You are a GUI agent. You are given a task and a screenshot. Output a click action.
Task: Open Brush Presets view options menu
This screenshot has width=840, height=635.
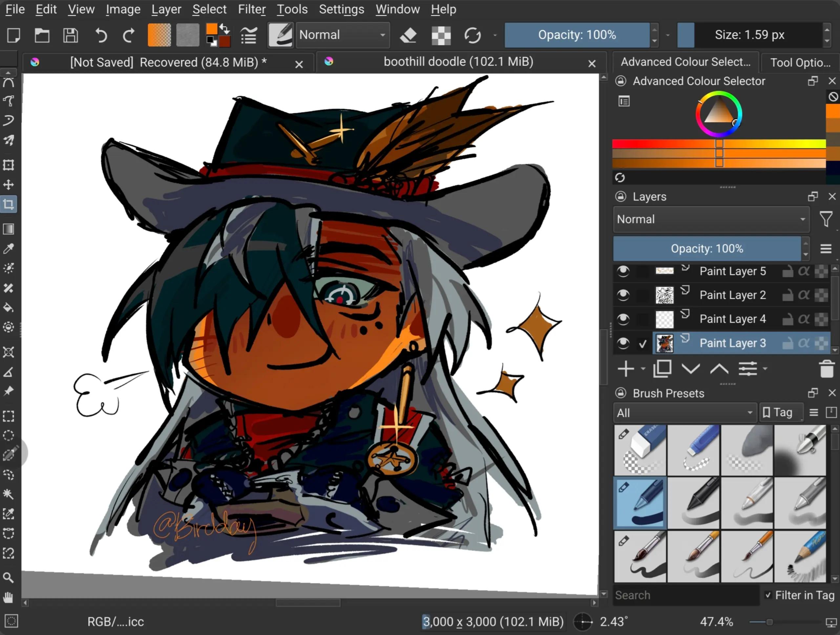(813, 413)
